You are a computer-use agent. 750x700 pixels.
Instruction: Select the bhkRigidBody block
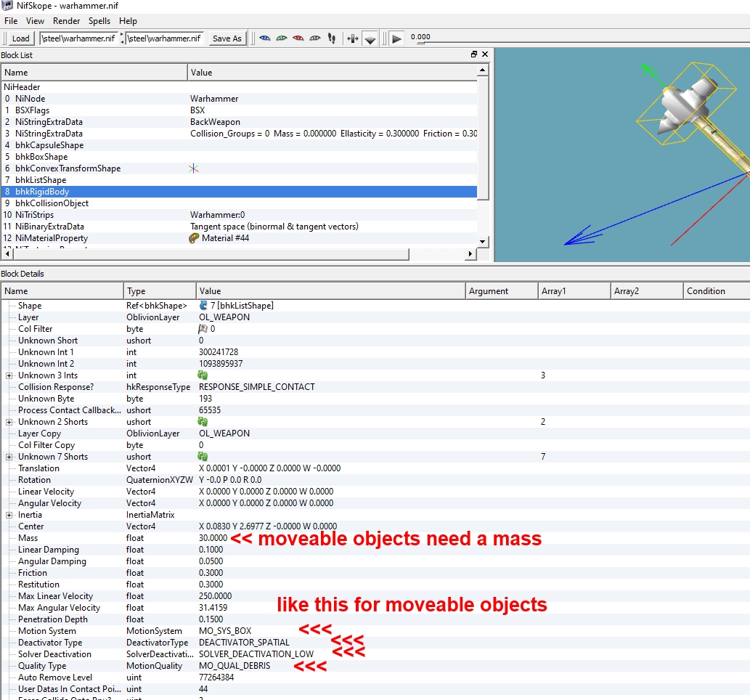(239, 192)
